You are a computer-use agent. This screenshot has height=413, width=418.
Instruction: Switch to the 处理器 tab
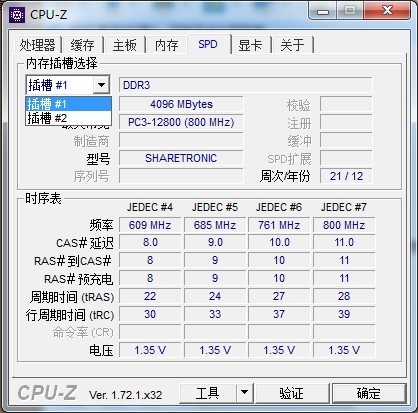click(37, 45)
